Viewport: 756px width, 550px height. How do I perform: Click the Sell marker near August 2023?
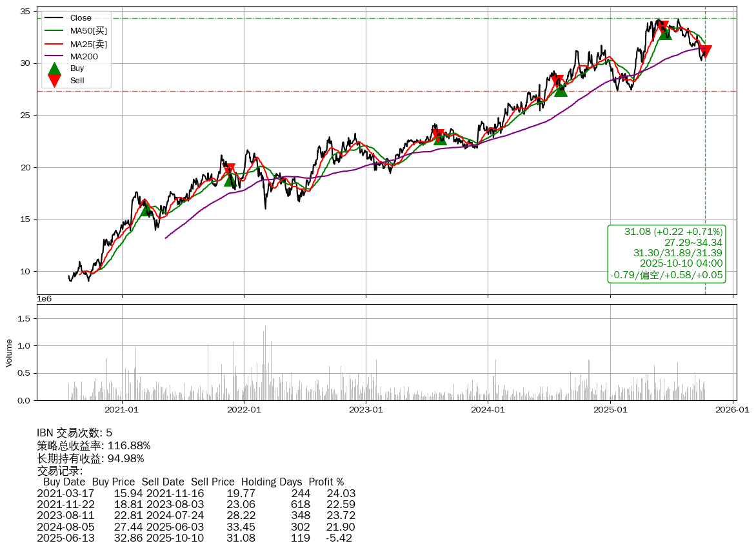[438, 136]
